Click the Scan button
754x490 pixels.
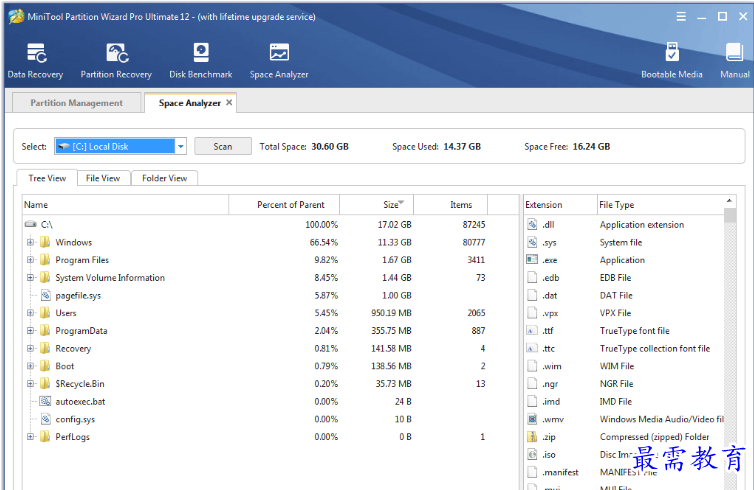pyautogui.click(x=223, y=146)
